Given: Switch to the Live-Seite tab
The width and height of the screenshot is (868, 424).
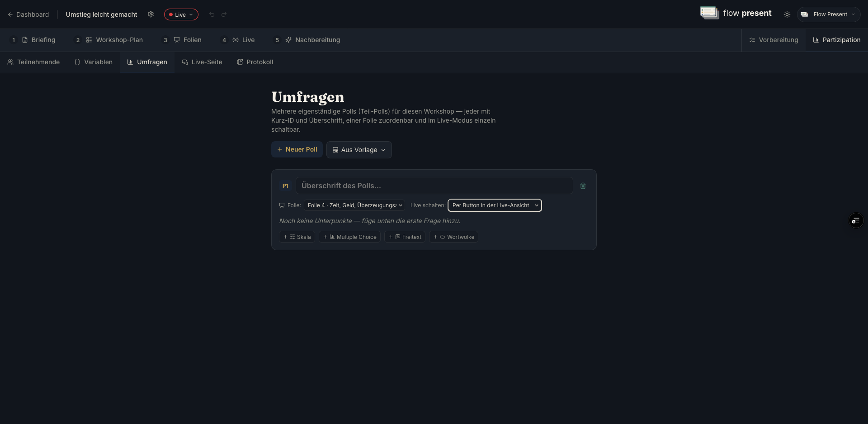Looking at the screenshot, I should coord(202,62).
